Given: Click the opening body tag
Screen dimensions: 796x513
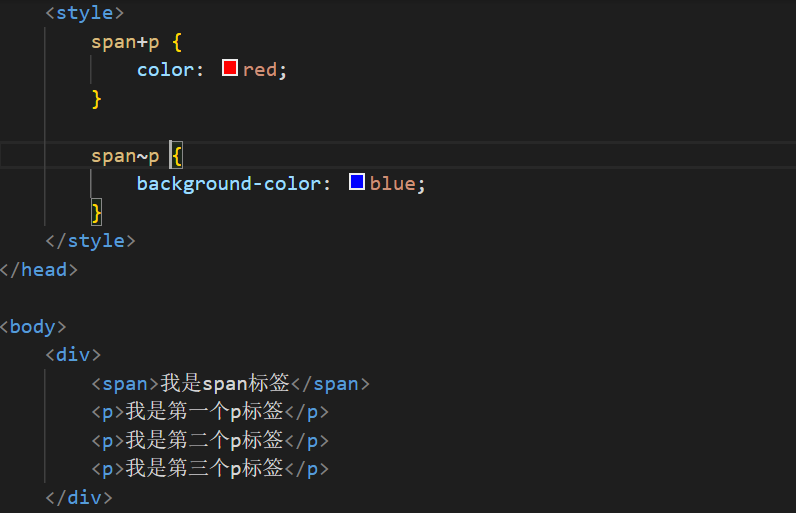Looking at the screenshot, I should pyautogui.click(x=34, y=327).
